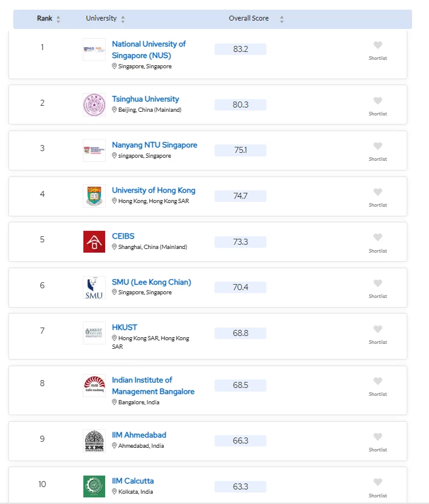Click location pin beside Beijing, China (Mainland)

tap(114, 109)
